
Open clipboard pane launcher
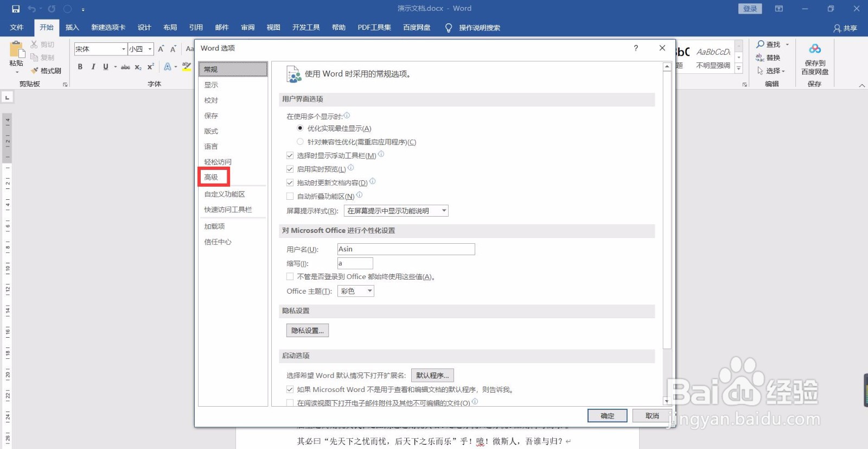(65, 85)
